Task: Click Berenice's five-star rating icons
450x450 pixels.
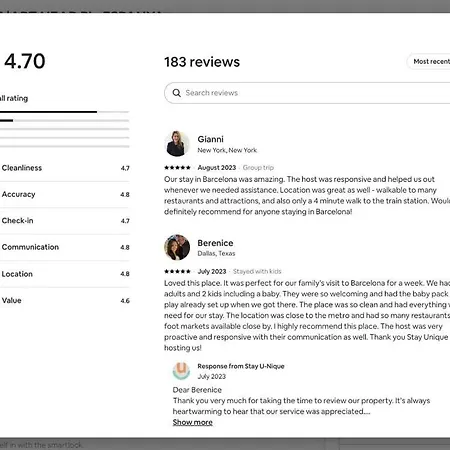Action: (177, 271)
